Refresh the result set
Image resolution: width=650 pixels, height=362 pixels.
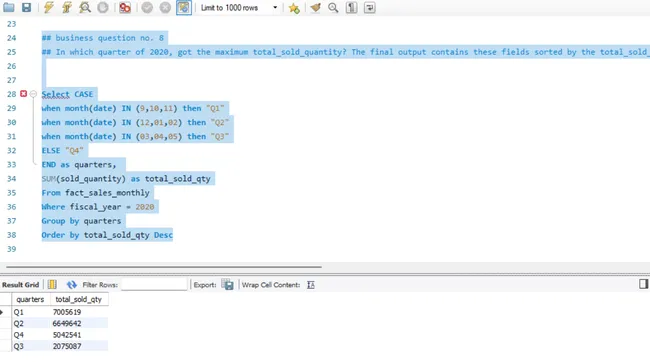71,285
